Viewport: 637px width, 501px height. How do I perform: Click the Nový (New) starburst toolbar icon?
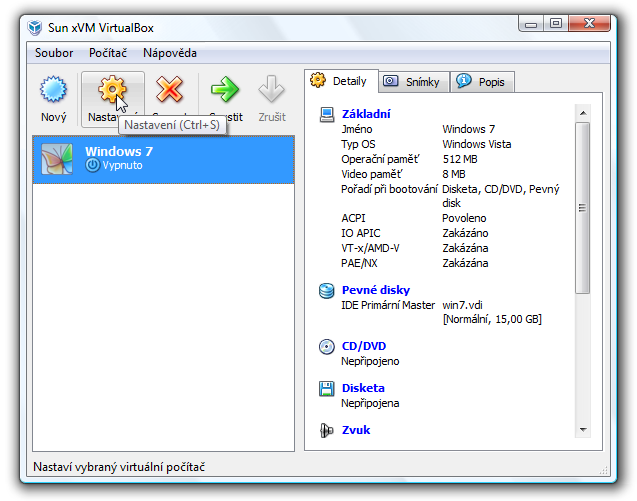(53, 89)
